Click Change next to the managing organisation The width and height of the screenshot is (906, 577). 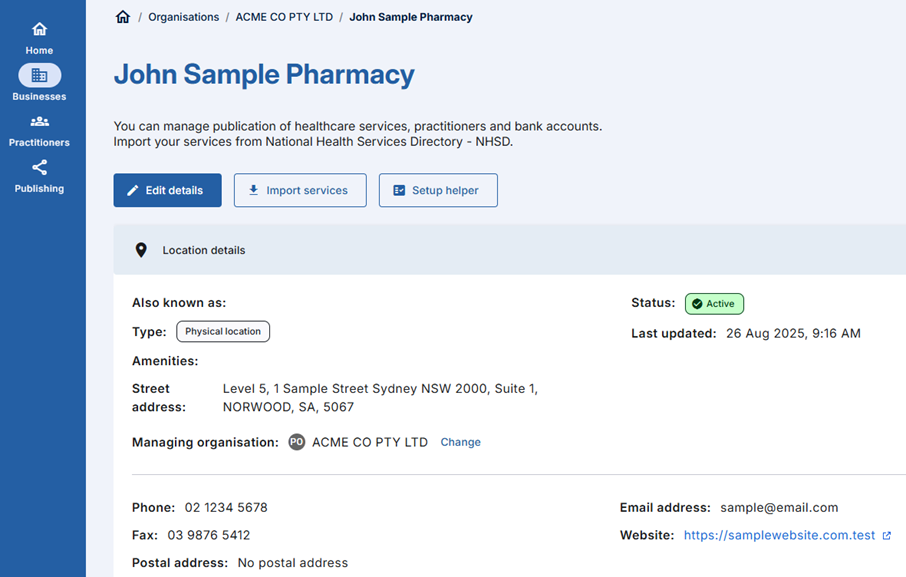[x=460, y=442]
